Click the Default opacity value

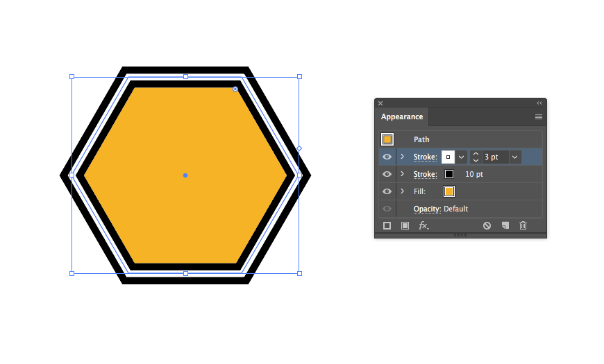[455, 209]
